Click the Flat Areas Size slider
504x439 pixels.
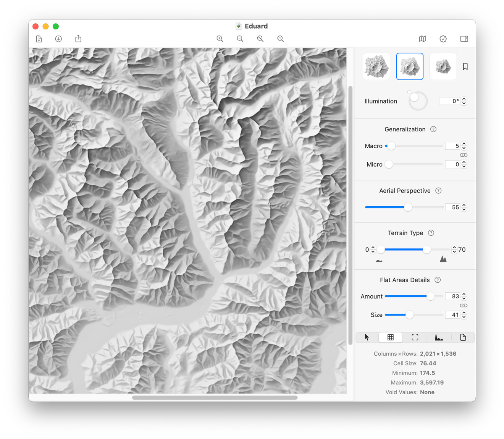point(414,315)
